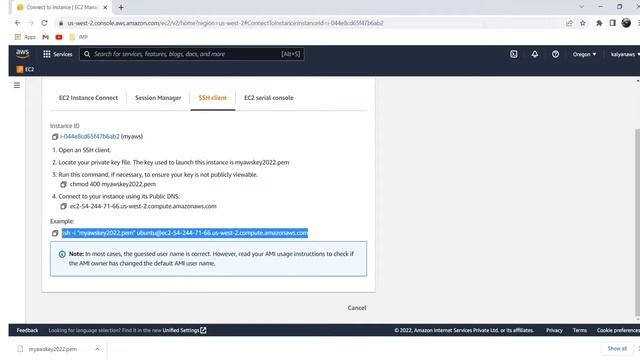Click the Services menu label
The height and width of the screenshot is (360, 640).
(62, 54)
